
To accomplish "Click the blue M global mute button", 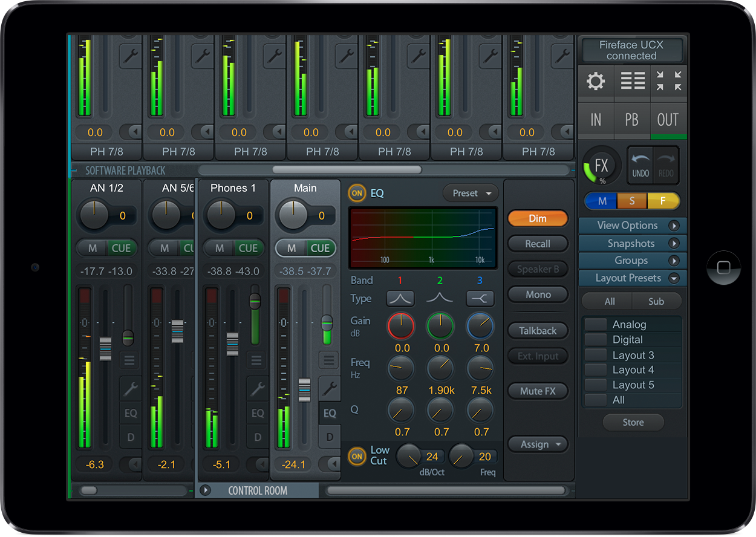I will coord(601,201).
